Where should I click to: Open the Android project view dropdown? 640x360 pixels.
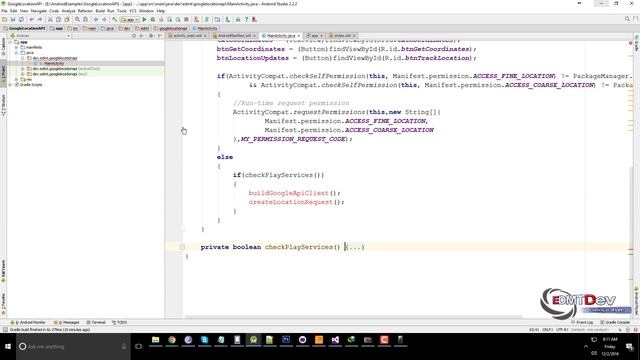41,36
